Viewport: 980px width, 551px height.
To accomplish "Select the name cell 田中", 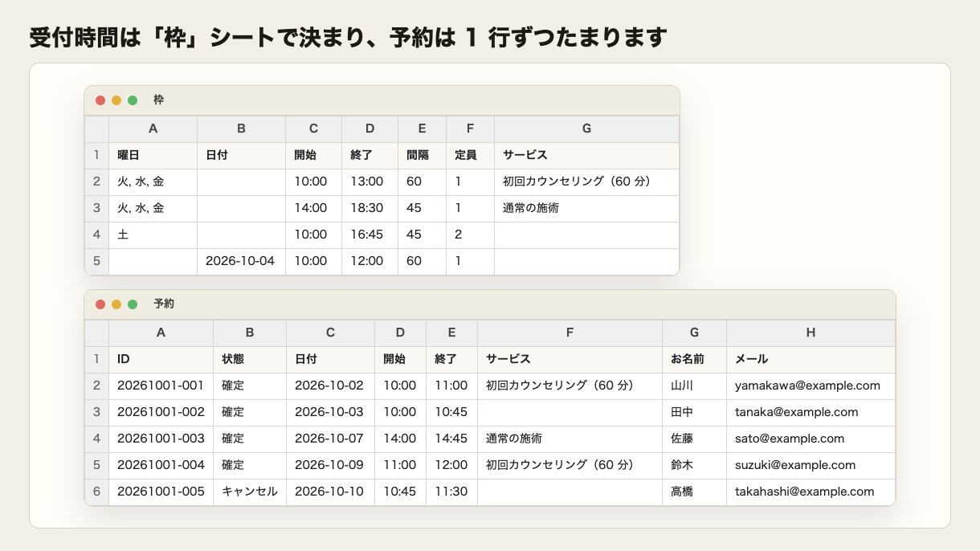I will tap(695, 413).
